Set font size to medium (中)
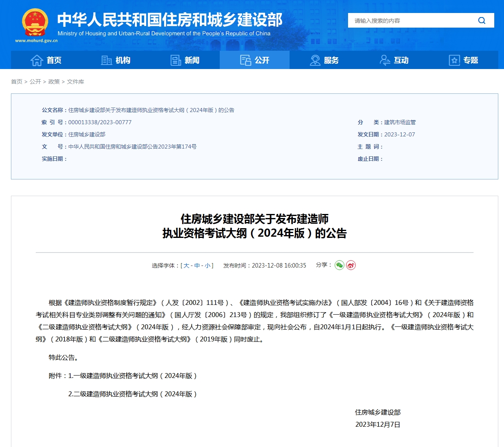 pos(197,266)
